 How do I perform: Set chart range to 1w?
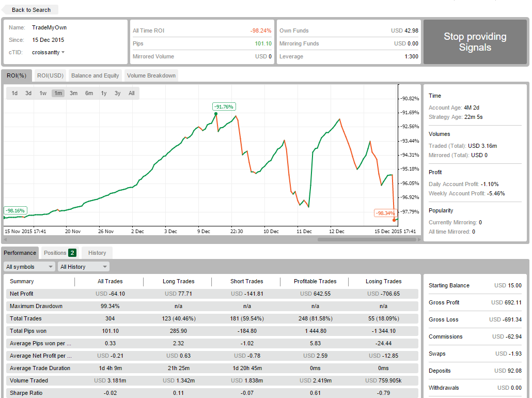(43, 93)
